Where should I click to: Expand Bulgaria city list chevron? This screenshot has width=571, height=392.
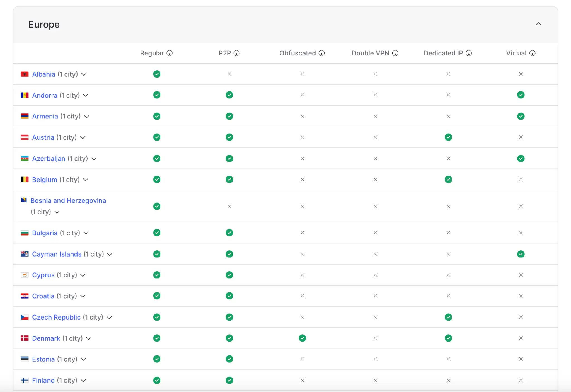86,233
